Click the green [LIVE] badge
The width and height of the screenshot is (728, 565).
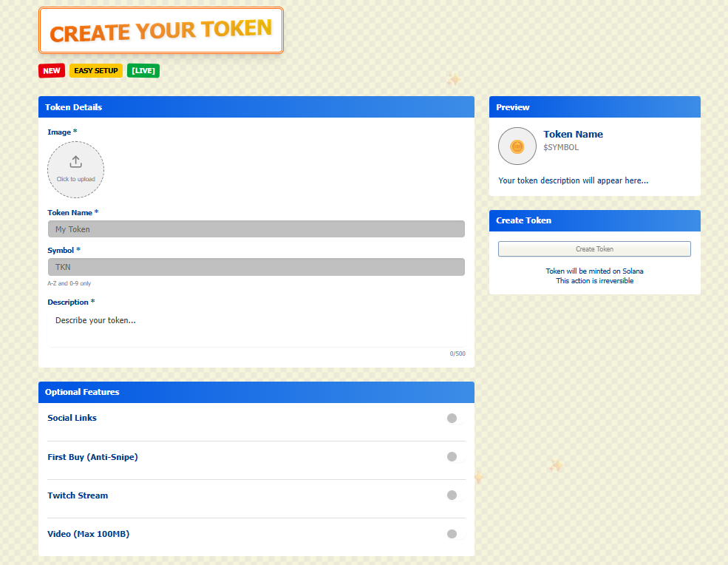pyautogui.click(x=143, y=71)
